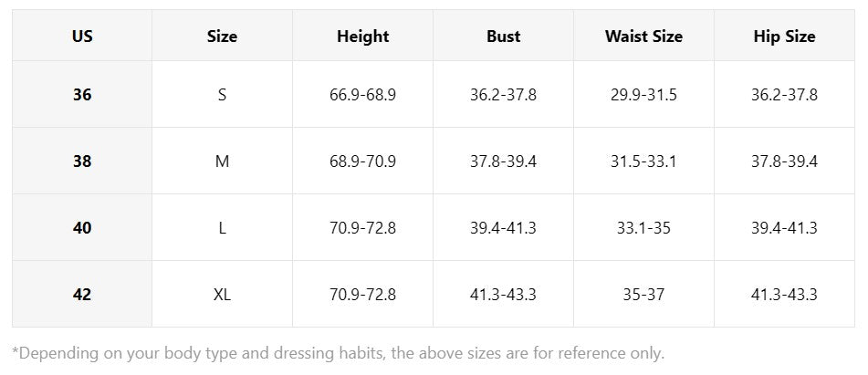
Task: Click the Waist Size column header
Action: 643,36
